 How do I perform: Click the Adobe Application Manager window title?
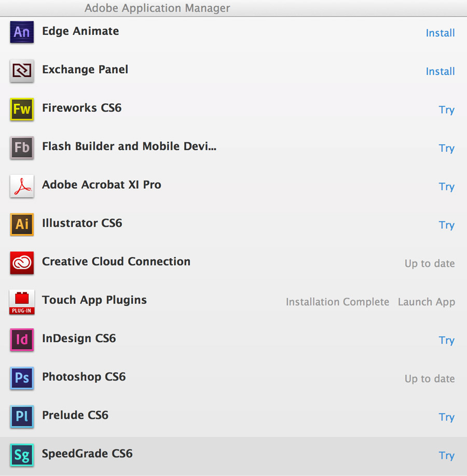pos(157,8)
